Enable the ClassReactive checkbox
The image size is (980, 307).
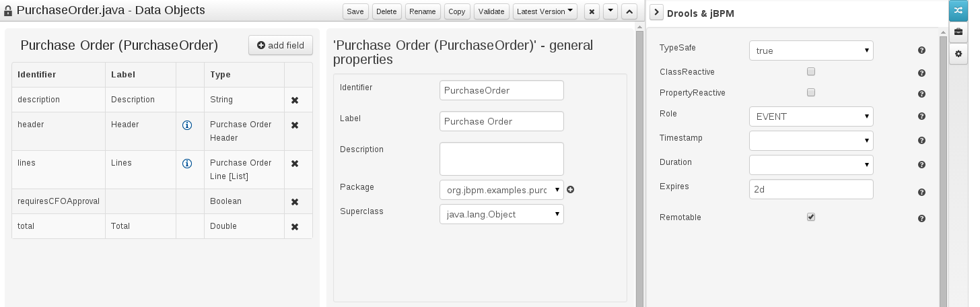(x=811, y=71)
